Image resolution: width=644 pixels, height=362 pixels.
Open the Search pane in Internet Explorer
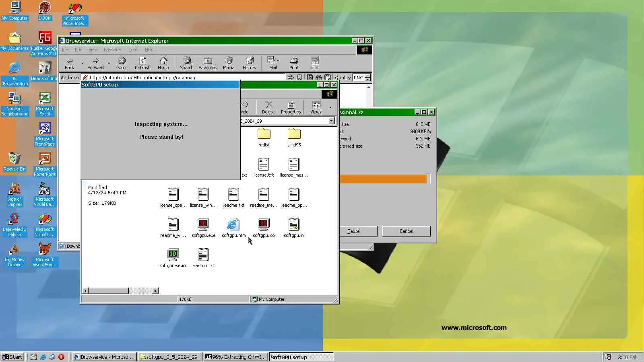(x=187, y=63)
